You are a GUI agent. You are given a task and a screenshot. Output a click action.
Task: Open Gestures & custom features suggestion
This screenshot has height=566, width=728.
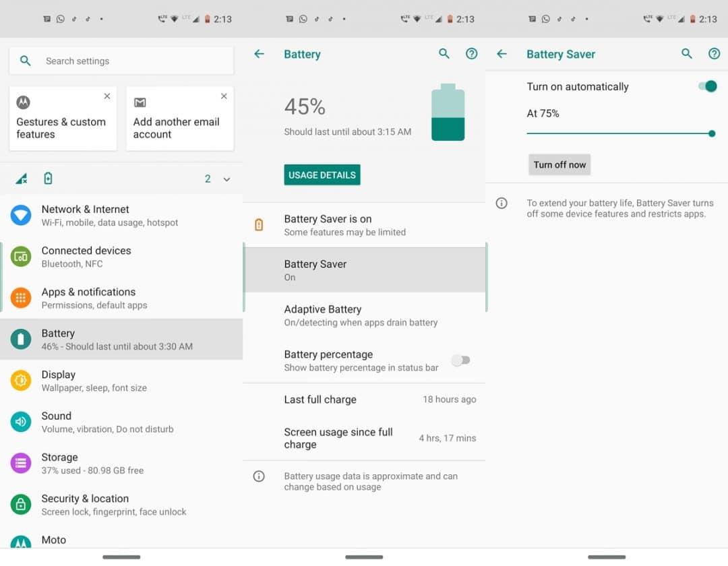tap(63, 119)
